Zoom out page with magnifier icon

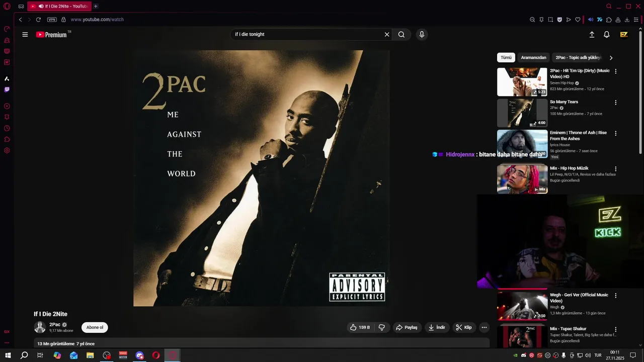[x=532, y=20]
